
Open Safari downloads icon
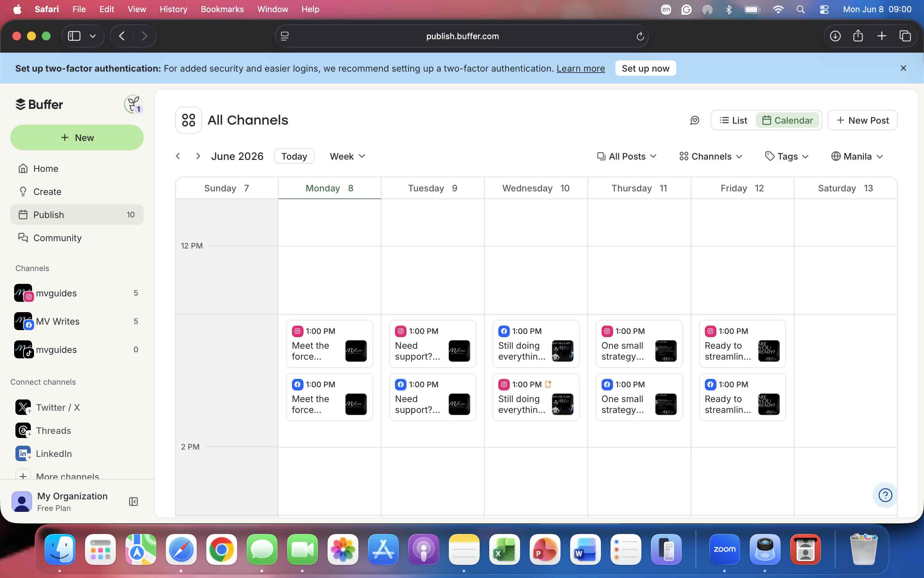pos(835,36)
